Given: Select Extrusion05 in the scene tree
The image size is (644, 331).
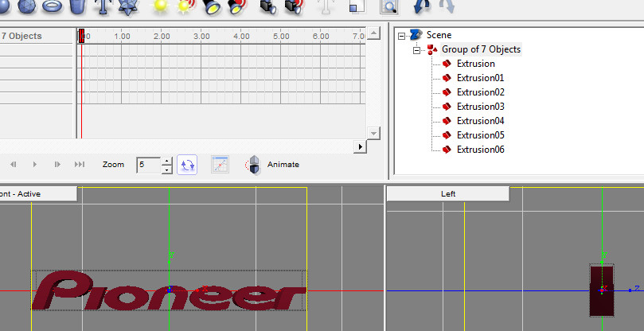Looking at the screenshot, I should coord(481,135).
